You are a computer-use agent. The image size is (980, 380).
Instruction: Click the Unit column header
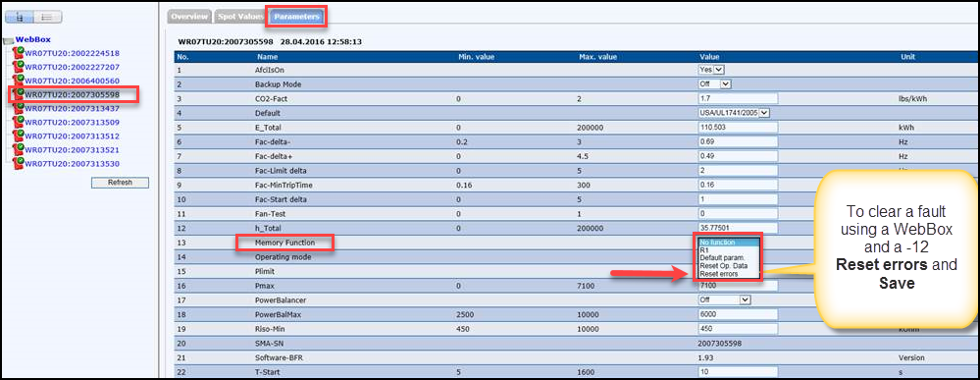907,56
